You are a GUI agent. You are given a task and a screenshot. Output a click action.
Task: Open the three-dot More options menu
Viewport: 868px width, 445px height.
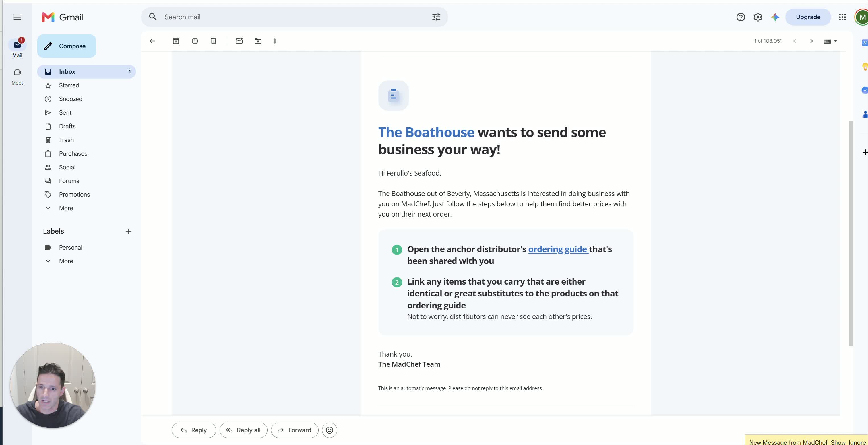point(275,41)
